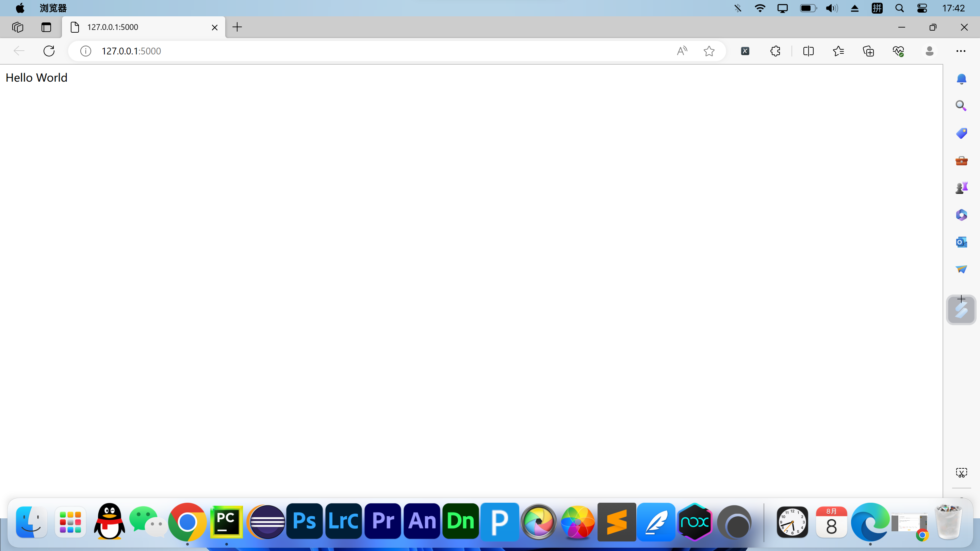Open the Apple menu
980x551 pixels.
(x=20, y=8)
